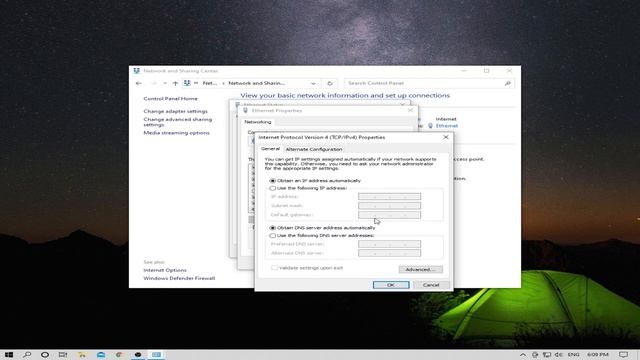The width and height of the screenshot is (640, 360).
Task: Click network icon in system tray
Action: pos(547,354)
